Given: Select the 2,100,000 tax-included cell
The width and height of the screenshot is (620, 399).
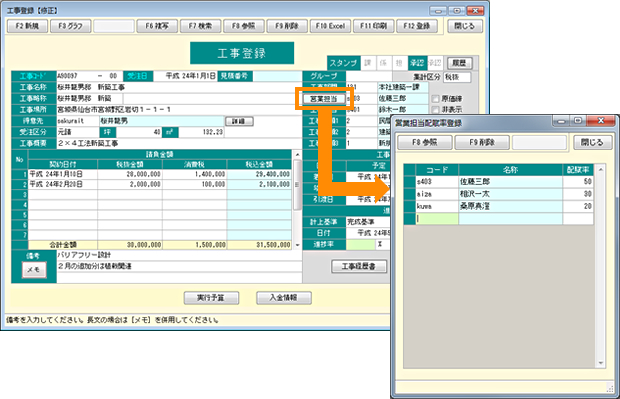Looking at the screenshot, I should pos(259,184).
